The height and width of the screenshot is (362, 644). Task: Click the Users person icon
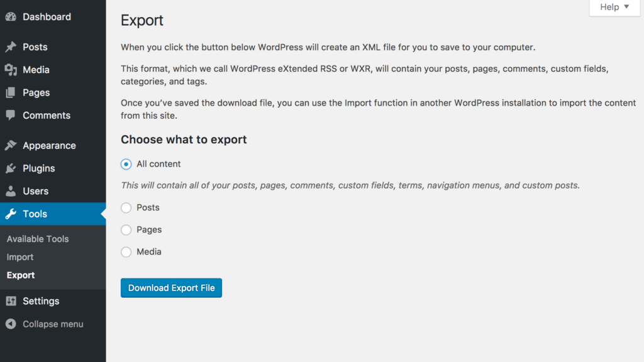(11, 191)
